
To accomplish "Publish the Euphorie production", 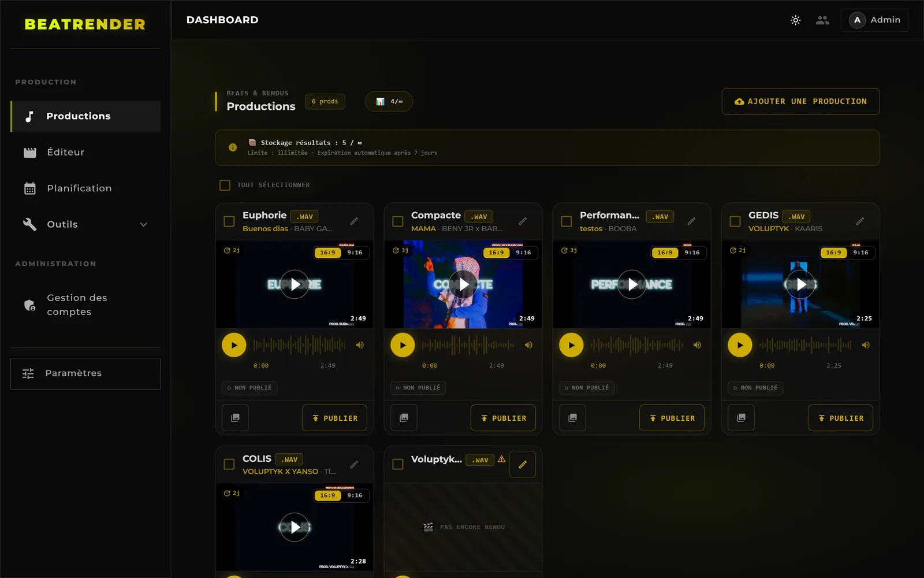I will click(x=334, y=418).
